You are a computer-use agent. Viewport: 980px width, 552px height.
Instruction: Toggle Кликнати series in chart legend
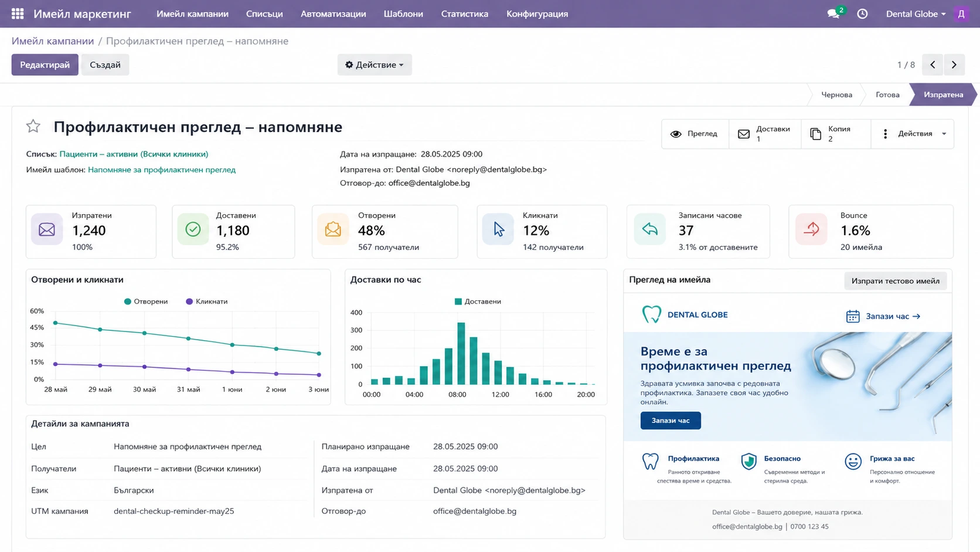[x=206, y=302]
